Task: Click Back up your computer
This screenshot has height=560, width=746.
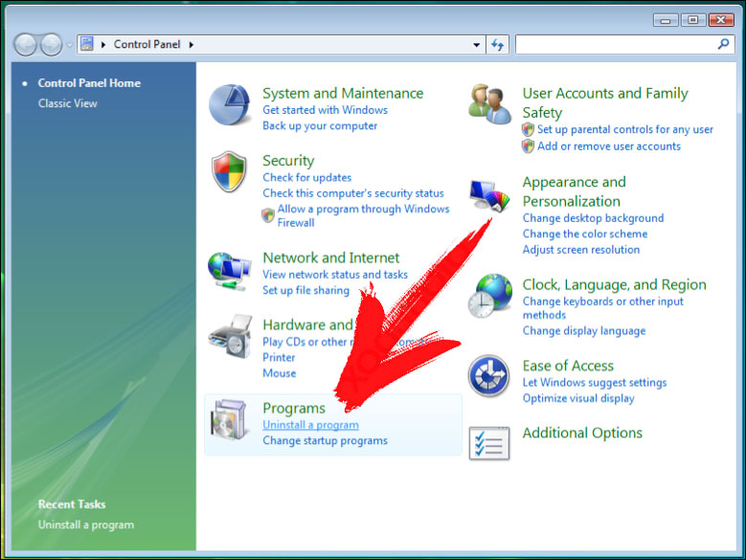Action: pyautogui.click(x=320, y=126)
